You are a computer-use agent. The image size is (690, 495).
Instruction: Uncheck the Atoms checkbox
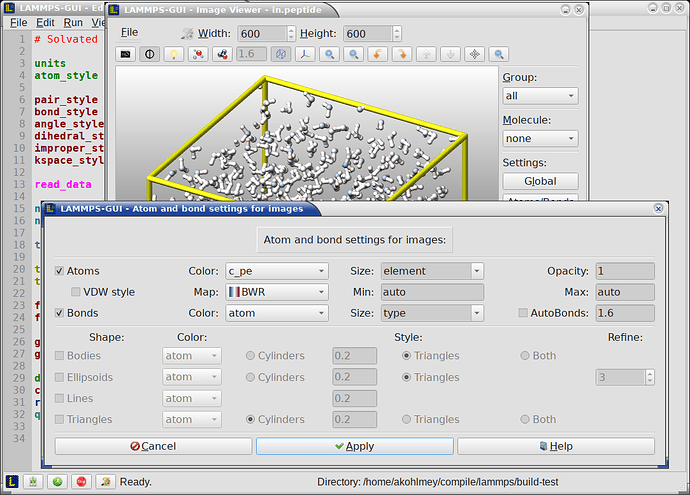pos(59,271)
